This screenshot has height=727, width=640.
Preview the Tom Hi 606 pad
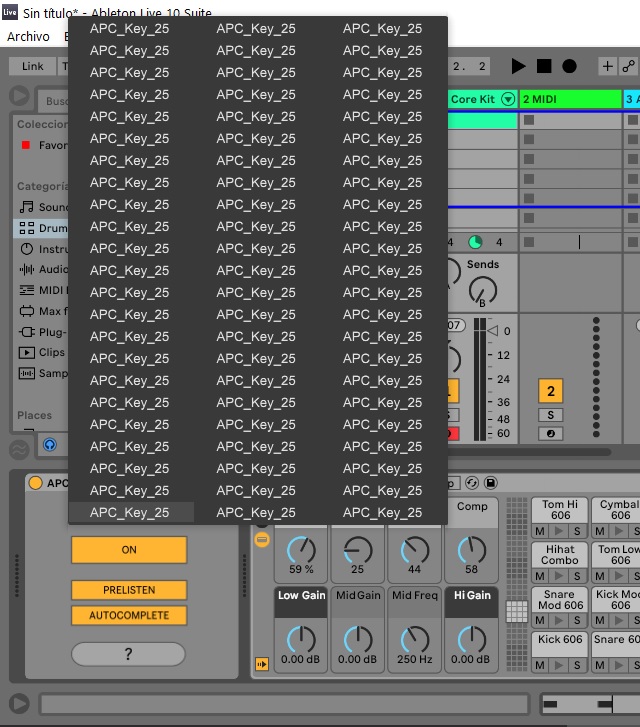(559, 531)
